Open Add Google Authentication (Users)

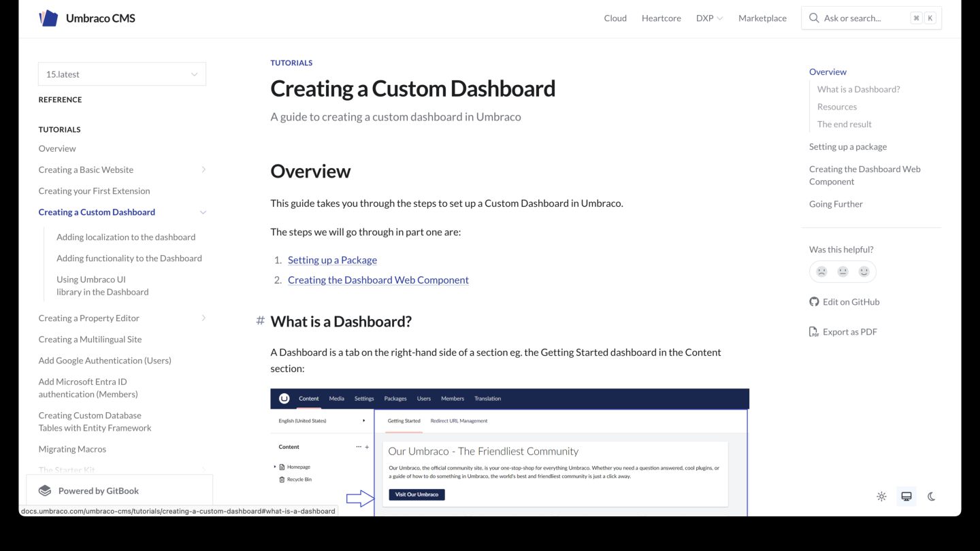(x=105, y=361)
